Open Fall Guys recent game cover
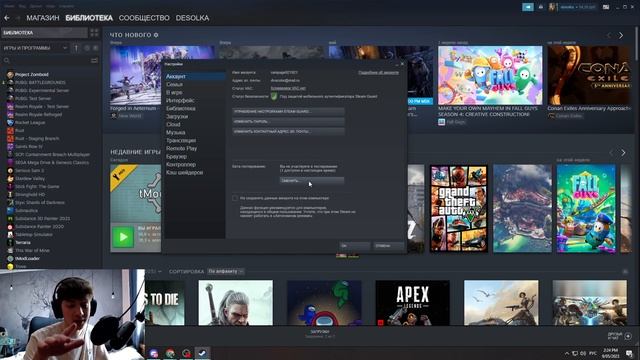Screen dimensions: 640x360 click(586, 209)
